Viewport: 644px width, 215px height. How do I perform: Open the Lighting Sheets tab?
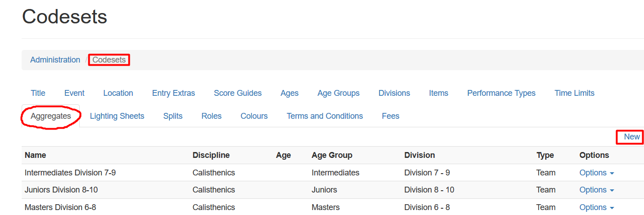[x=117, y=116]
